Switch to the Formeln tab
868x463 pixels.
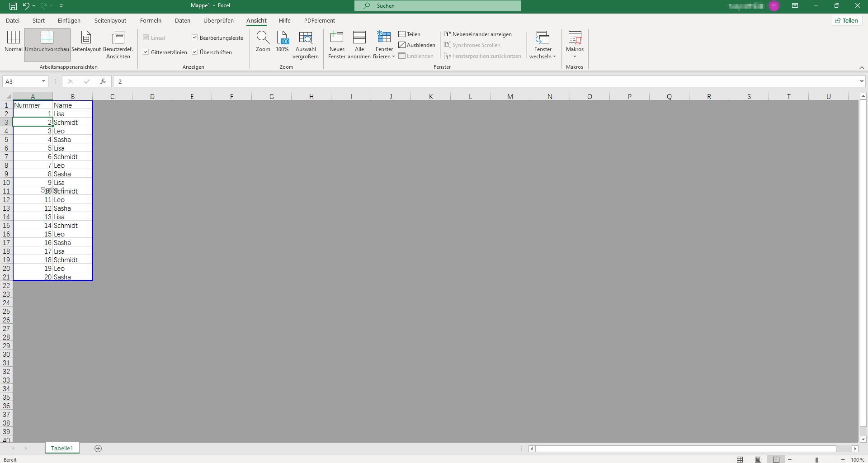pos(151,20)
